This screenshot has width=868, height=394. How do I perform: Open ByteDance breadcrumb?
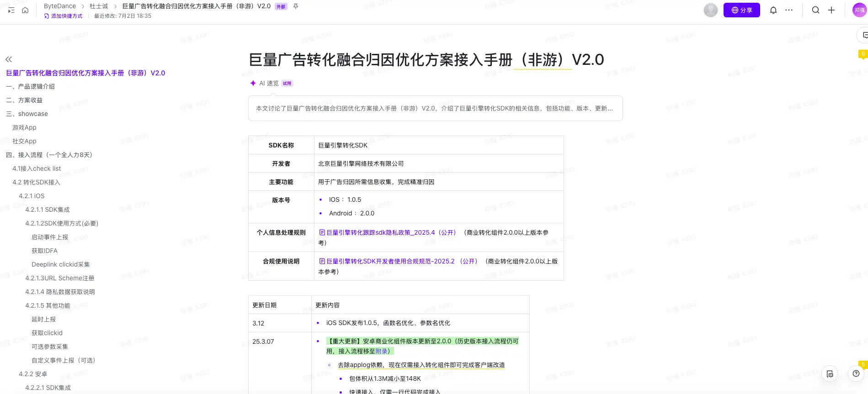click(60, 6)
